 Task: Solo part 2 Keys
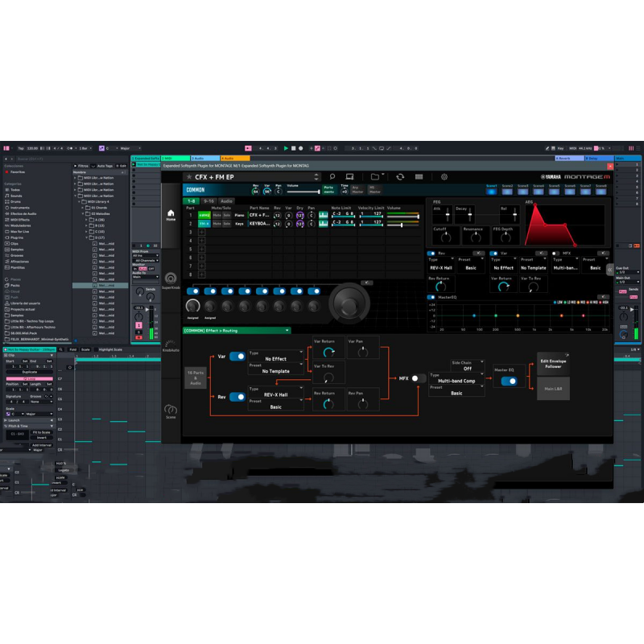coord(227,224)
